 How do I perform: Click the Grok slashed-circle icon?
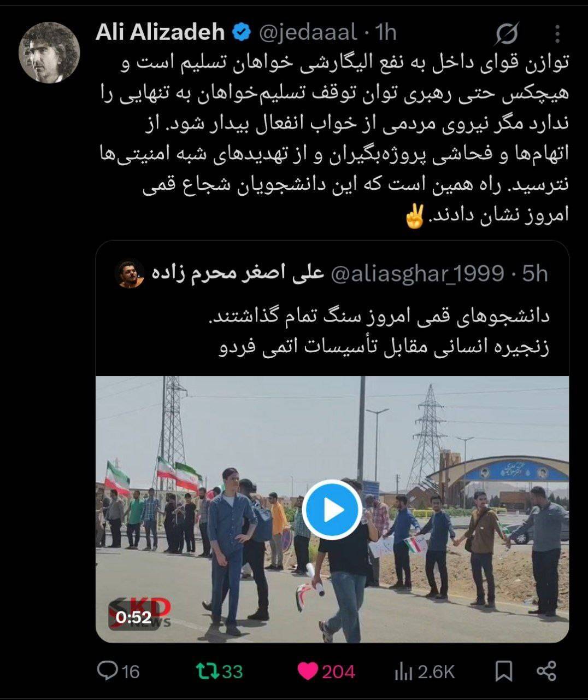(507, 34)
